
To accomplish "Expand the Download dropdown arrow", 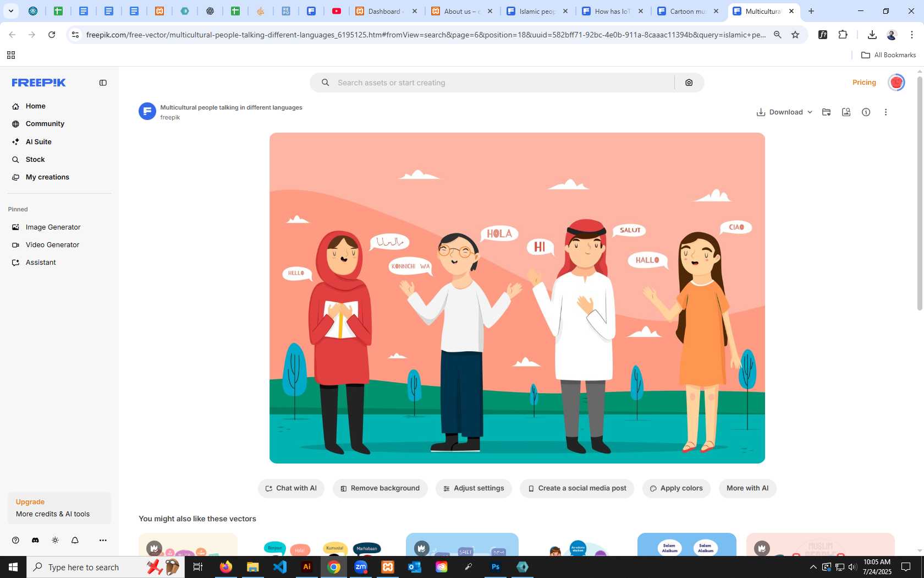I will [810, 112].
